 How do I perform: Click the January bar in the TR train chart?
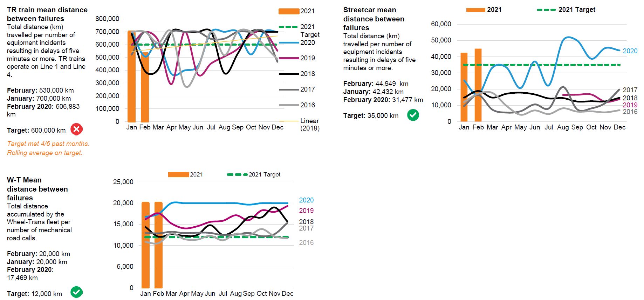(x=131, y=76)
